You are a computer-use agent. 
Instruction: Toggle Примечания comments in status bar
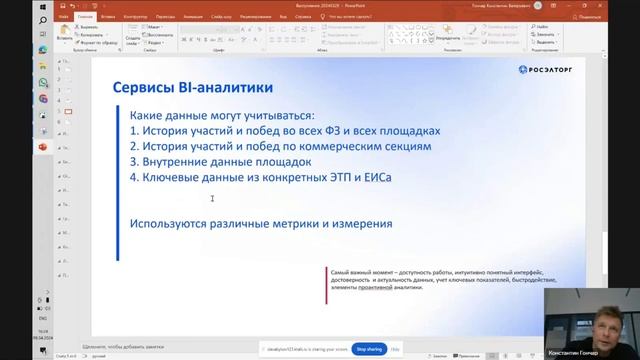click(467, 356)
